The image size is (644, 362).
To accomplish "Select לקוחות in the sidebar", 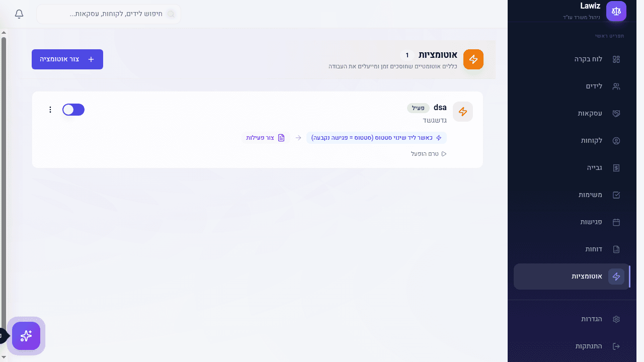I will pos(592,141).
